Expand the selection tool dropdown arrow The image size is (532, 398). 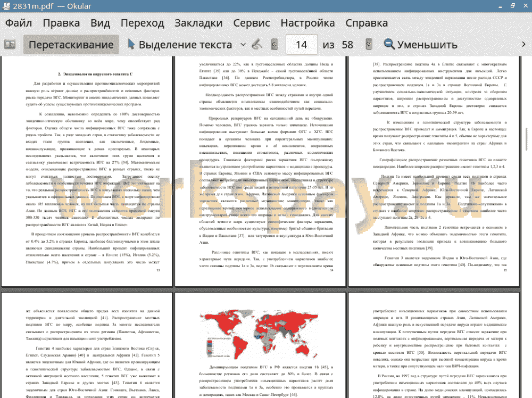pyautogui.click(x=243, y=45)
